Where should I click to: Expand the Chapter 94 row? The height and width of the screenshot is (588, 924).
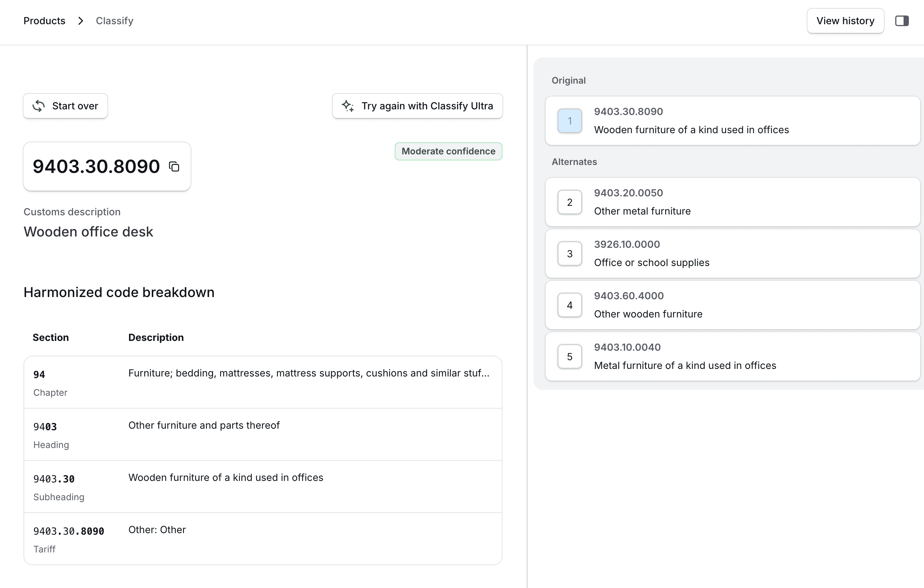[263, 382]
